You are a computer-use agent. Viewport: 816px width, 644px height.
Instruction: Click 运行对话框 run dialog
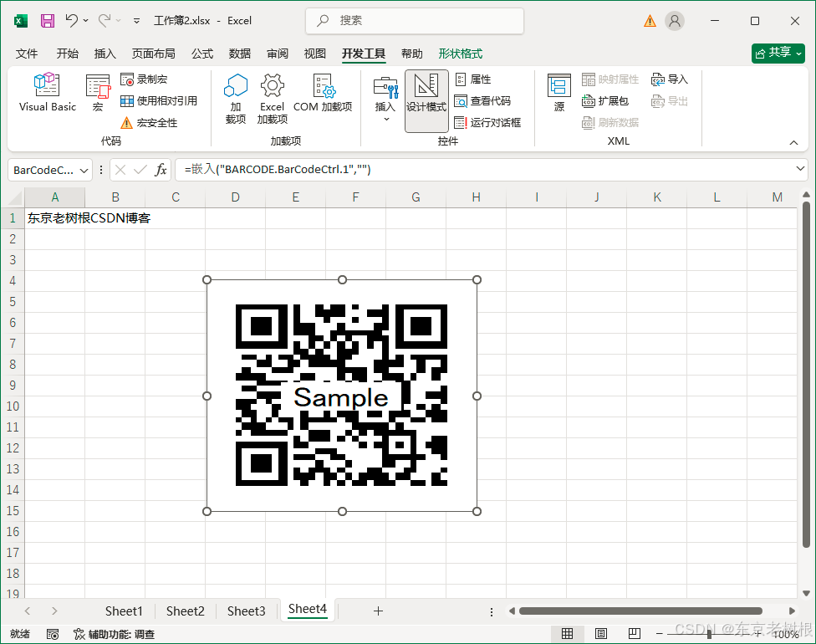(x=487, y=123)
